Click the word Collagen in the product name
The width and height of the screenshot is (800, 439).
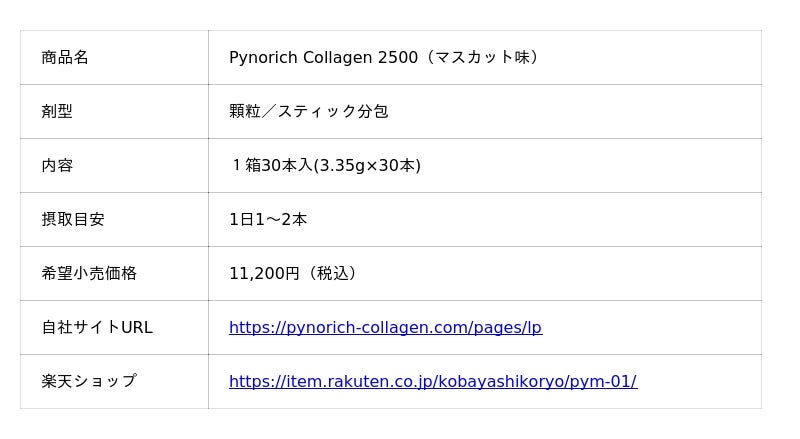(x=338, y=57)
